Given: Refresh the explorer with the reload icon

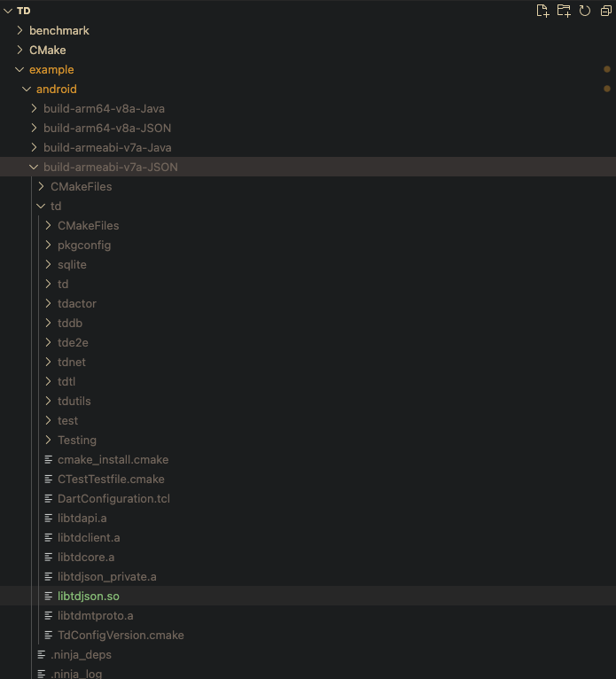Looking at the screenshot, I should (x=585, y=11).
